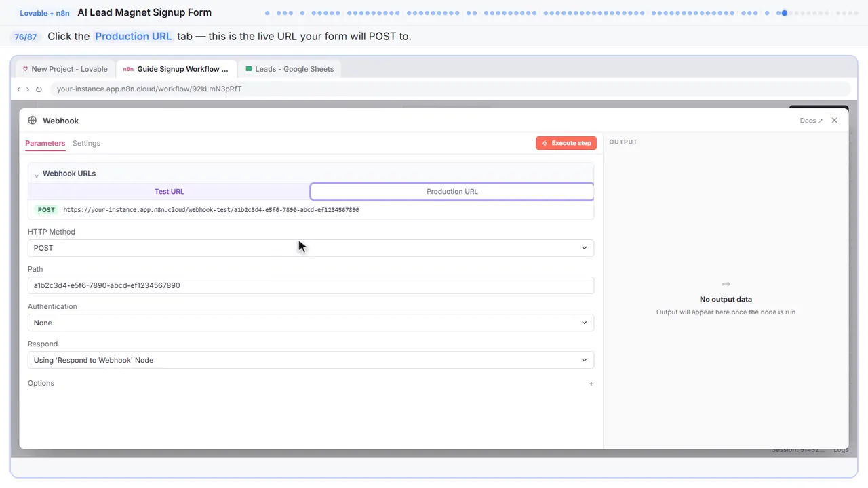Click the webhook test URL text

click(x=211, y=210)
